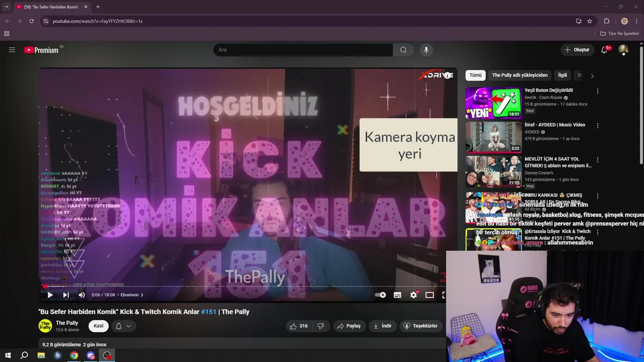Reload the page
644x362 pixels.
point(31,21)
